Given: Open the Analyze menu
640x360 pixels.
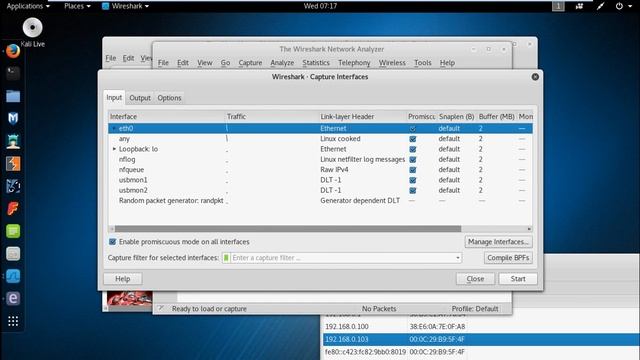Looking at the screenshot, I should tap(282, 63).
